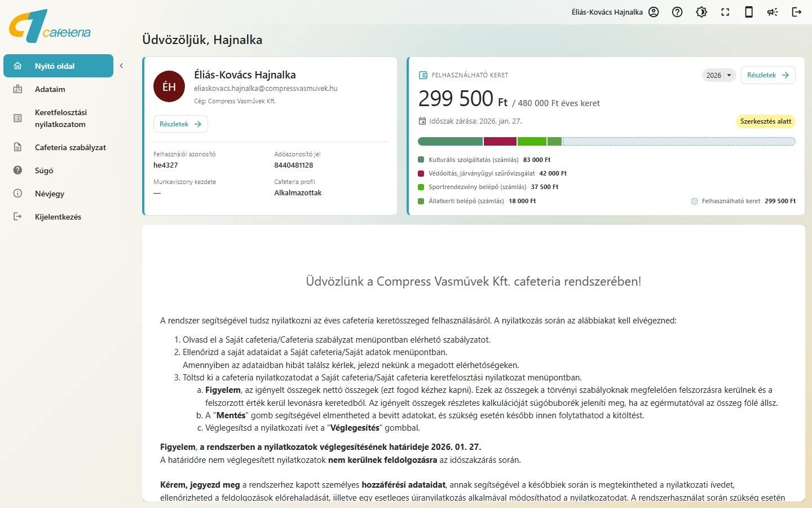Click the Állatkerti belépő legend color dot
This screenshot has width=812, height=508.
pyautogui.click(x=421, y=201)
